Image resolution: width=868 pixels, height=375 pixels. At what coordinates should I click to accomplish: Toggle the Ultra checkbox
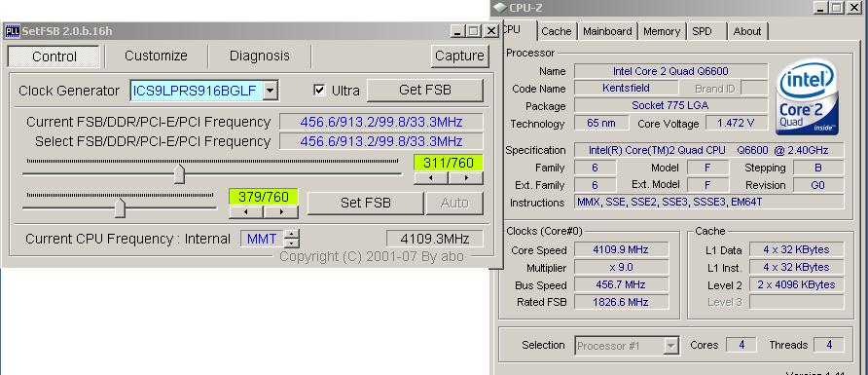coord(319,91)
